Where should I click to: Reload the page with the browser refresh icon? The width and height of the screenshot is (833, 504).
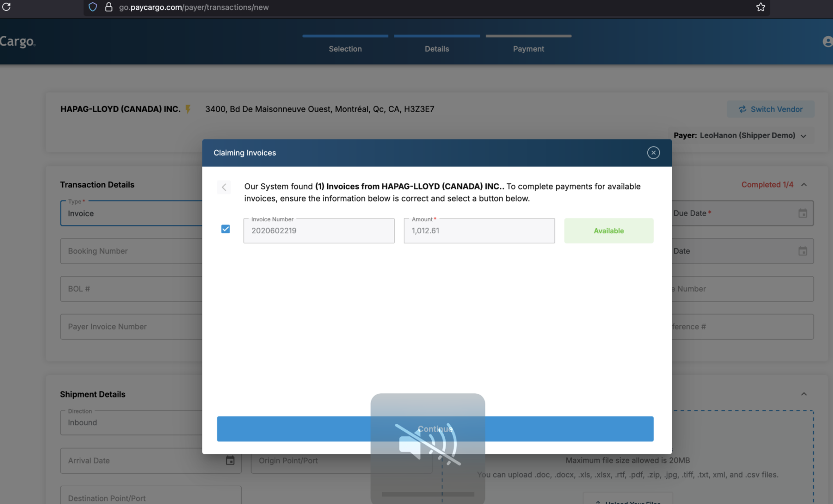[7, 7]
